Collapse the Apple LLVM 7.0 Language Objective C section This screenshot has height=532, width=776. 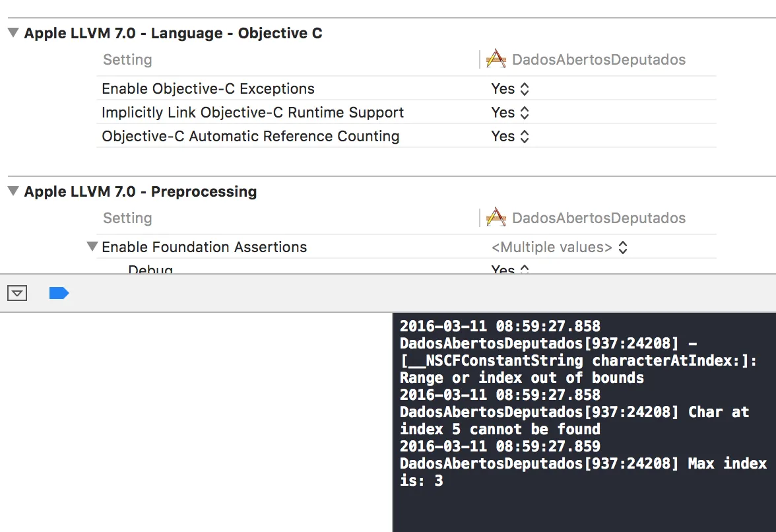point(13,33)
